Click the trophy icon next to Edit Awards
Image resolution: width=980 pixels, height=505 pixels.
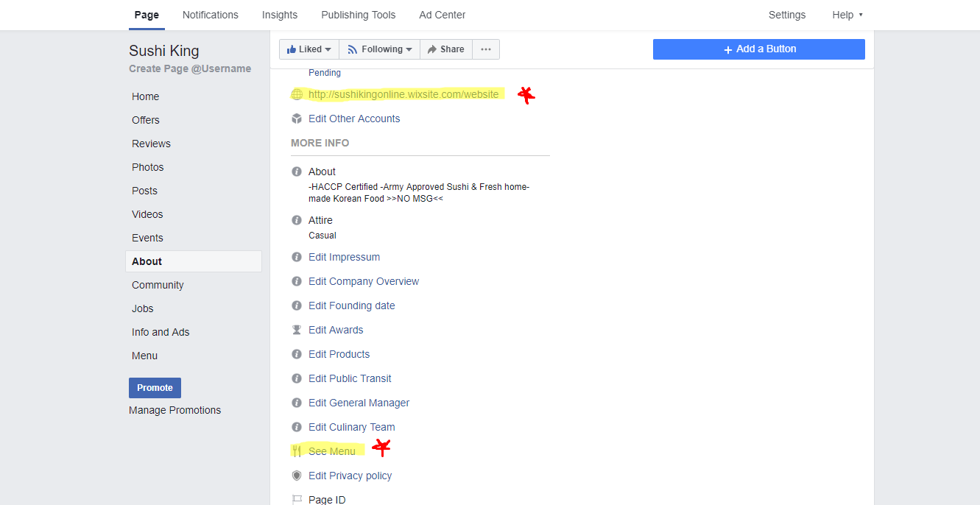click(297, 330)
